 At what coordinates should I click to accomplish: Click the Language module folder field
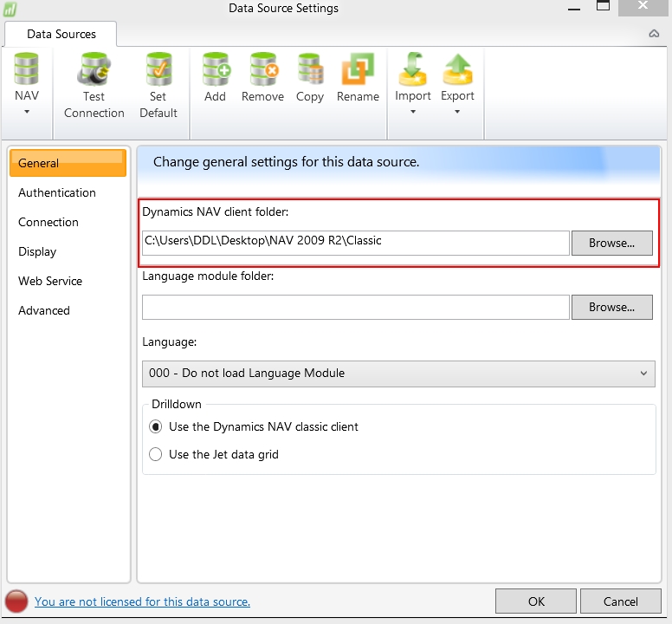(x=356, y=307)
